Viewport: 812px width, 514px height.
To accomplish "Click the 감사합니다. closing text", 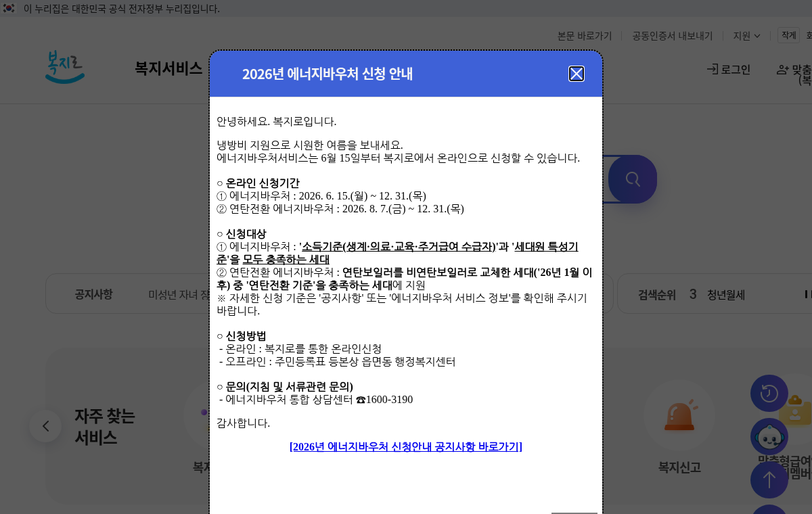I will 243,423.
